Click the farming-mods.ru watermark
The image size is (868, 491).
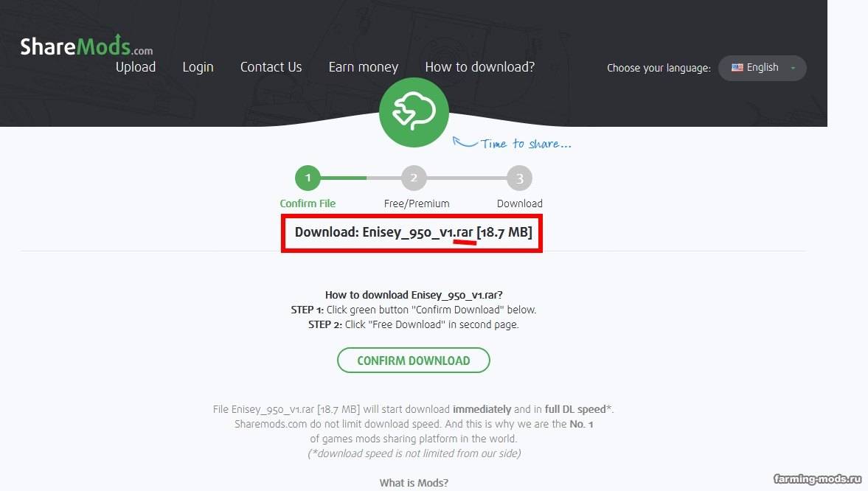pos(818,478)
